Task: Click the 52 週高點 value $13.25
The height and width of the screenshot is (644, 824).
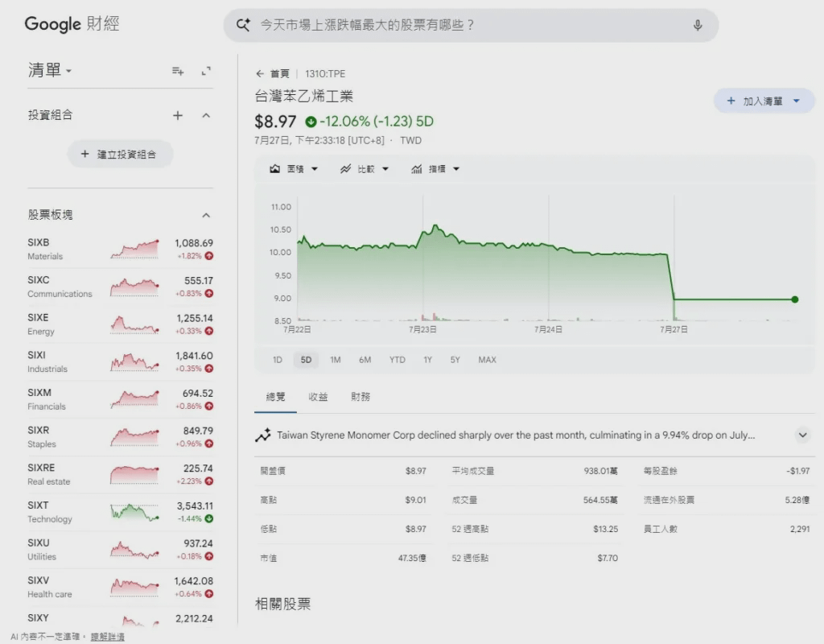Action: pos(605,529)
